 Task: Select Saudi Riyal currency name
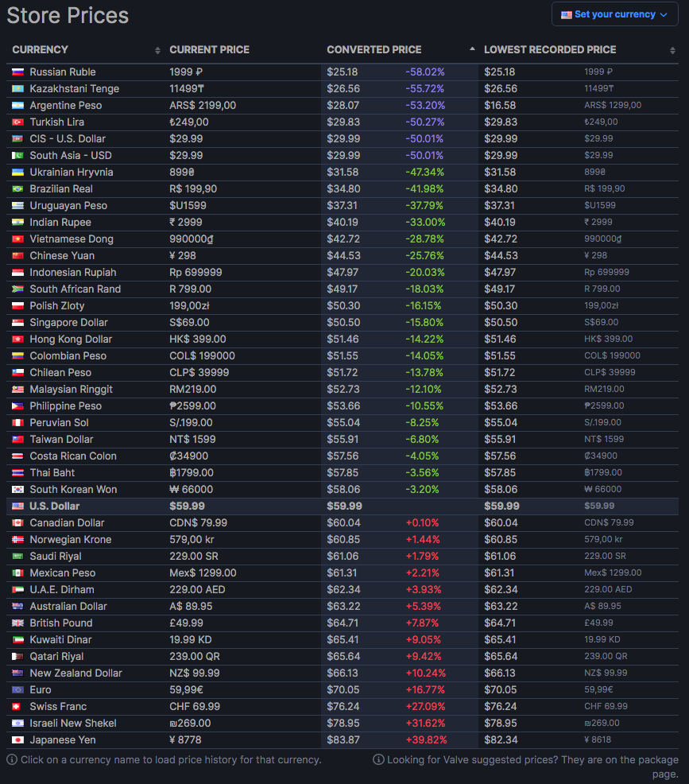click(56, 556)
